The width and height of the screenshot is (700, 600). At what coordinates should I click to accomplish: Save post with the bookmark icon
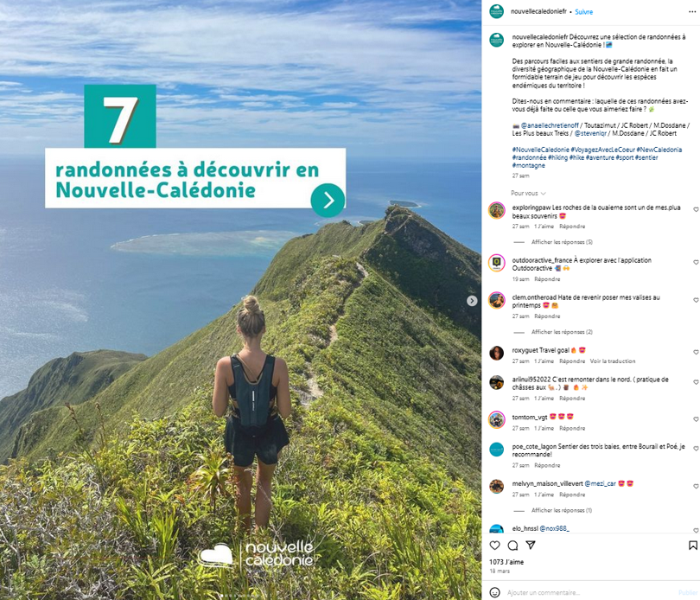693,545
